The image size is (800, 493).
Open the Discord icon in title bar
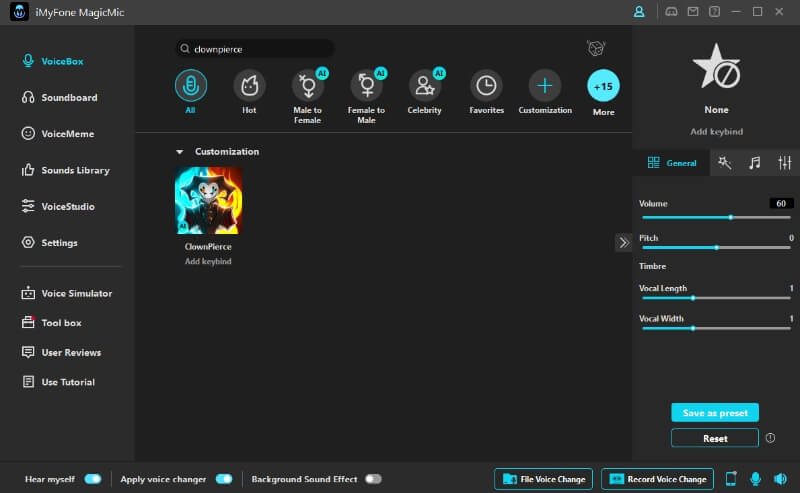click(x=671, y=12)
